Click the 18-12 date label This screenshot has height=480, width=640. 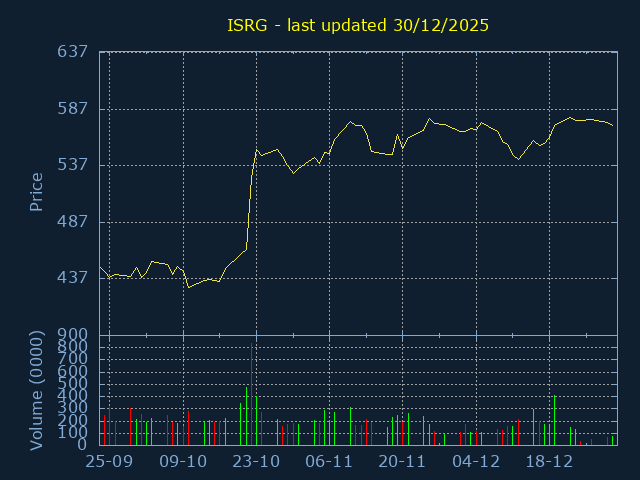pyautogui.click(x=549, y=462)
